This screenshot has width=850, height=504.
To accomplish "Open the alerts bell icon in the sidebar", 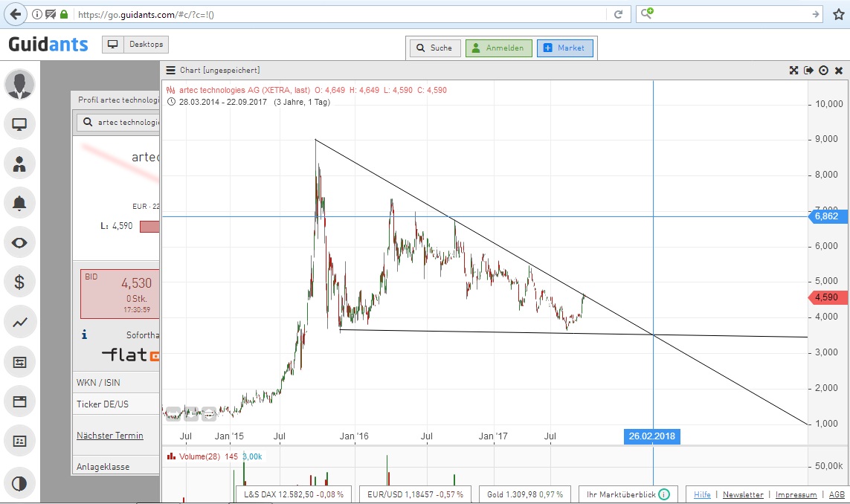I will pyautogui.click(x=19, y=203).
